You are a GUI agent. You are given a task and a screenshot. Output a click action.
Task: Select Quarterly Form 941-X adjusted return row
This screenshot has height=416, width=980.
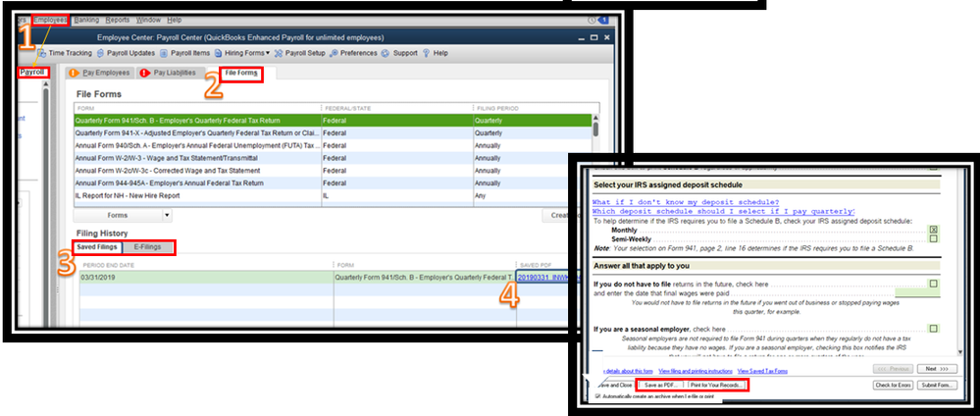[332, 133]
